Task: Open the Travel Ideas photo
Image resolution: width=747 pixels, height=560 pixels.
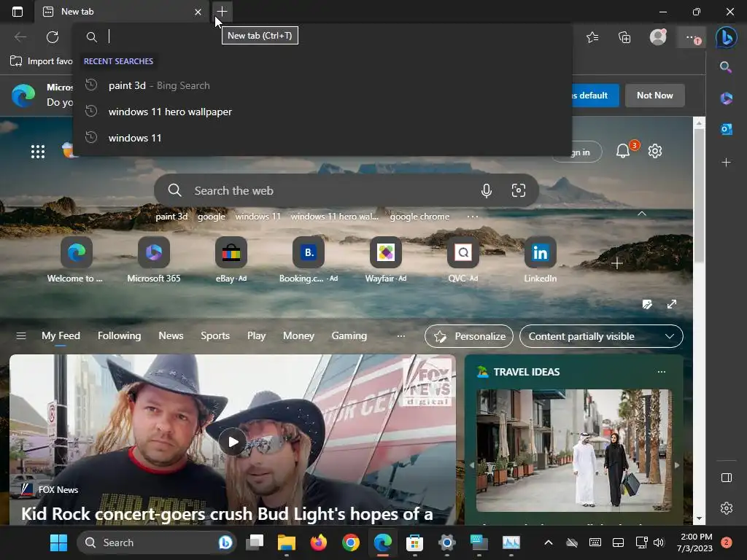Action: click(x=573, y=451)
